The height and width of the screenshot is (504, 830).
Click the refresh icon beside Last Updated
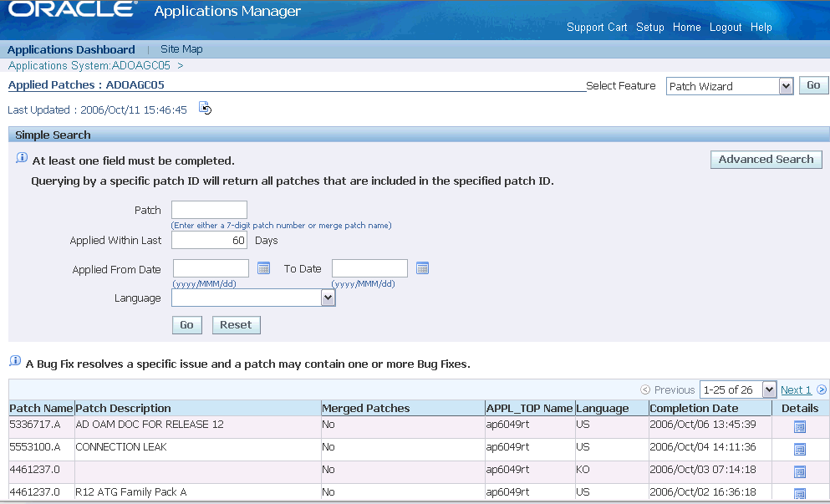tap(205, 108)
